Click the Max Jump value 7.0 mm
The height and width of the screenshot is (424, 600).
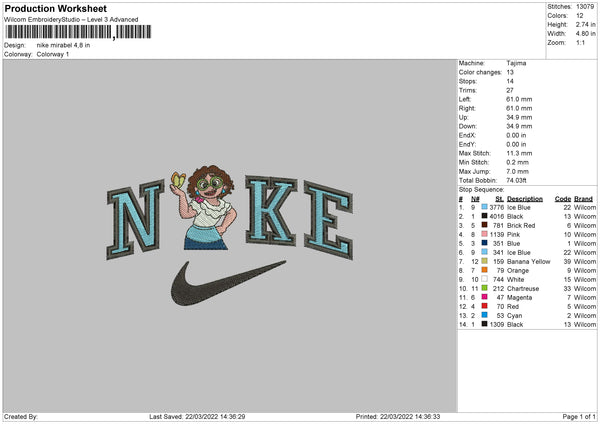(517, 171)
